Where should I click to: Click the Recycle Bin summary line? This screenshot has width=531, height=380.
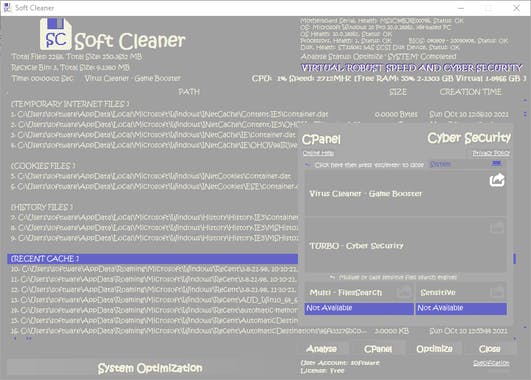click(x=70, y=67)
